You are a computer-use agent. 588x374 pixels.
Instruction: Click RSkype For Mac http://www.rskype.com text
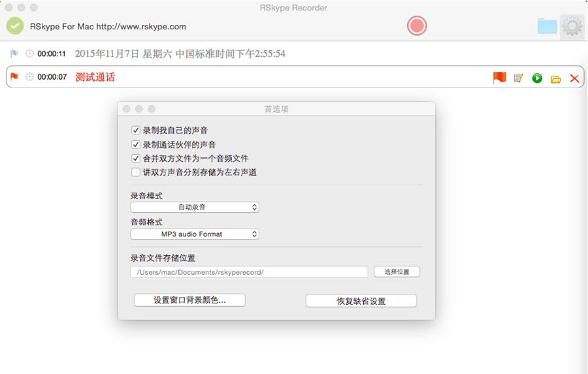[108, 27]
